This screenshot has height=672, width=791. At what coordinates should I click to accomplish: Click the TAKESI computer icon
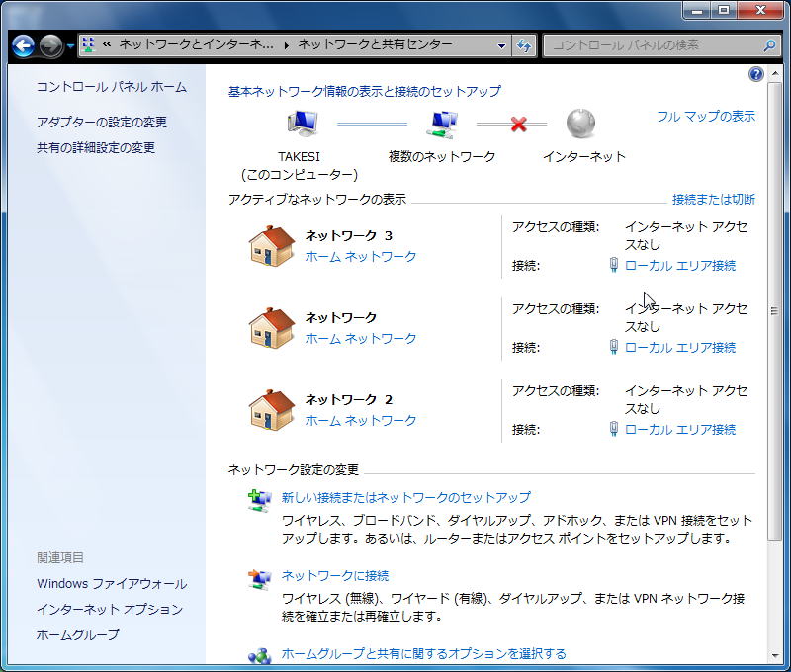(x=303, y=124)
